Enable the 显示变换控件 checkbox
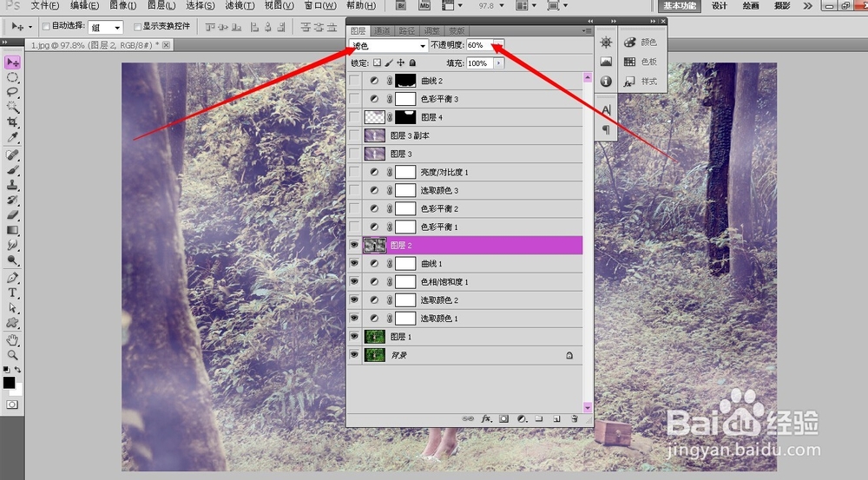Screen dimensions: 868x480 click(137, 26)
